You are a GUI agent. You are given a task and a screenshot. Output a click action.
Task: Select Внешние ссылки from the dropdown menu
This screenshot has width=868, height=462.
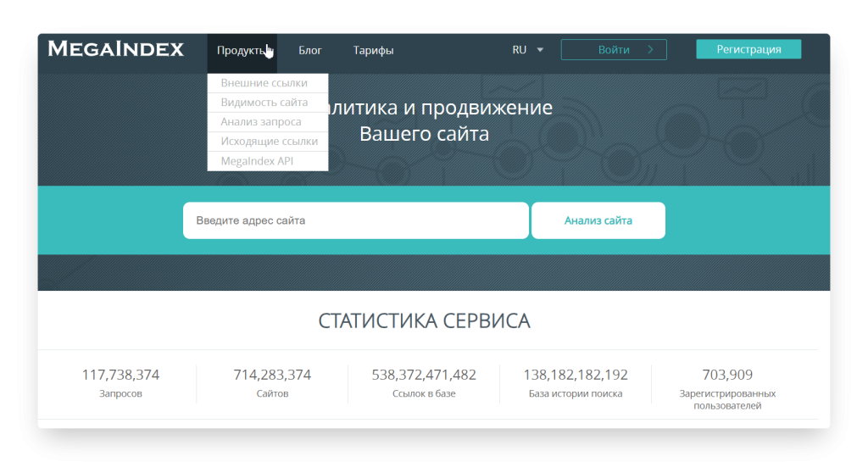tap(264, 83)
